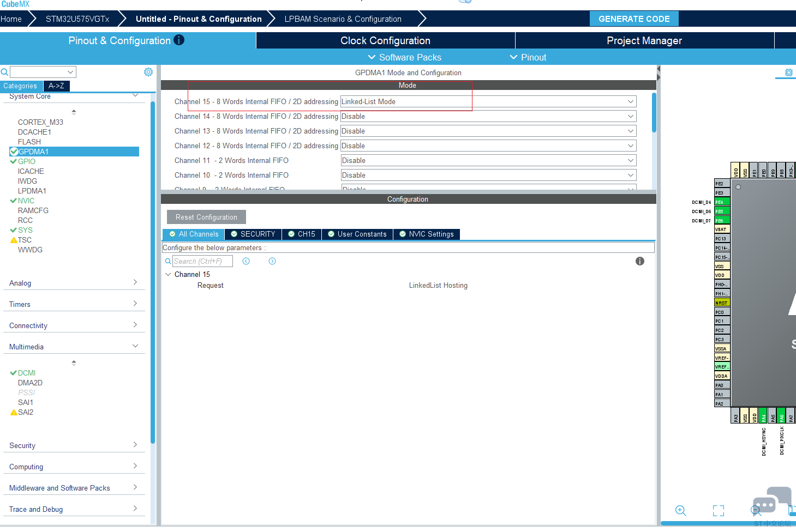This screenshot has height=532, width=796.
Task: Expand the Trace and Debug category
Action: tap(135, 509)
